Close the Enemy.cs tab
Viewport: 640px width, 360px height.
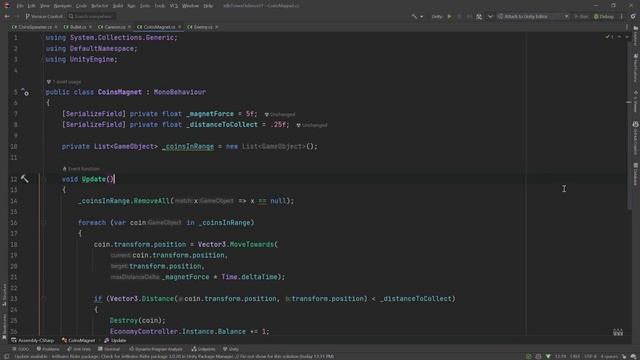[217, 27]
